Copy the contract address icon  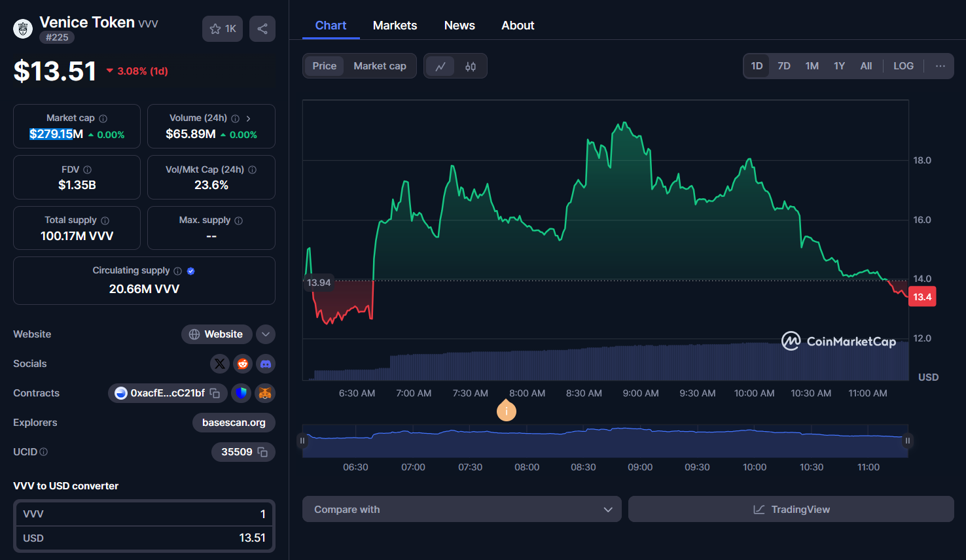tap(216, 393)
